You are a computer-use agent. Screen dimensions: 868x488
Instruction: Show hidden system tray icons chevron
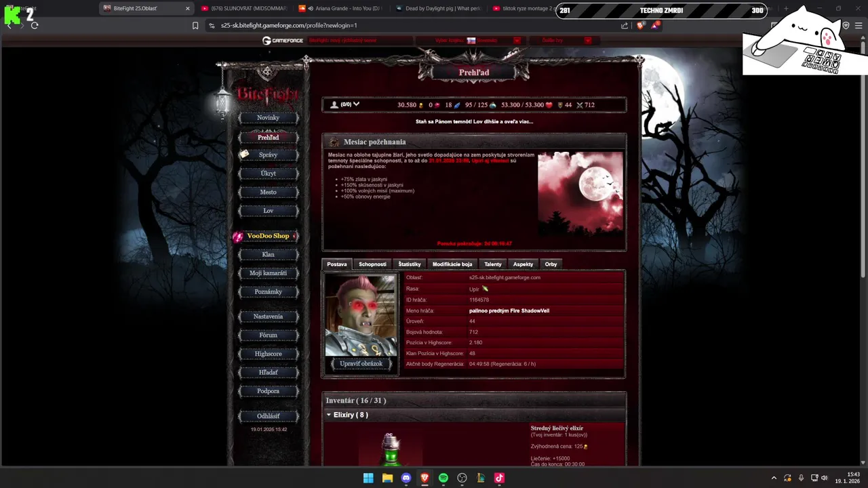[x=774, y=478]
